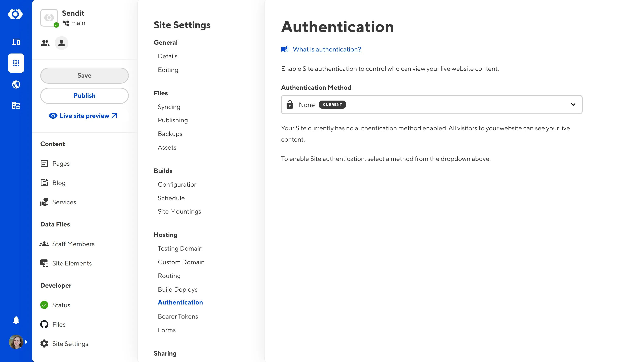Viewport: 644px width, 362px height.
Task: Open Bearer Tokens settings page
Action: [178, 316]
